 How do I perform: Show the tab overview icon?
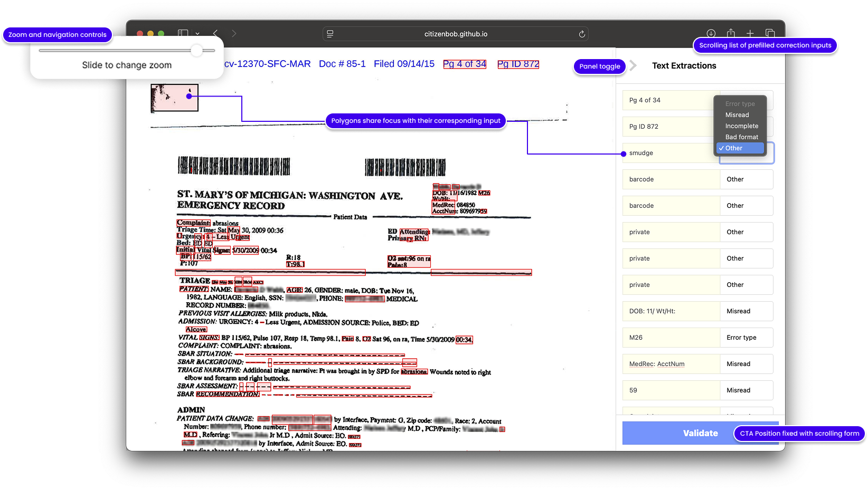coord(770,33)
